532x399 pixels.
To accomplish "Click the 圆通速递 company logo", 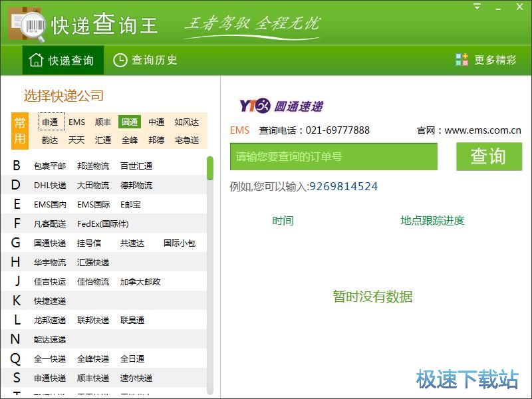I will (x=281, y=106).
